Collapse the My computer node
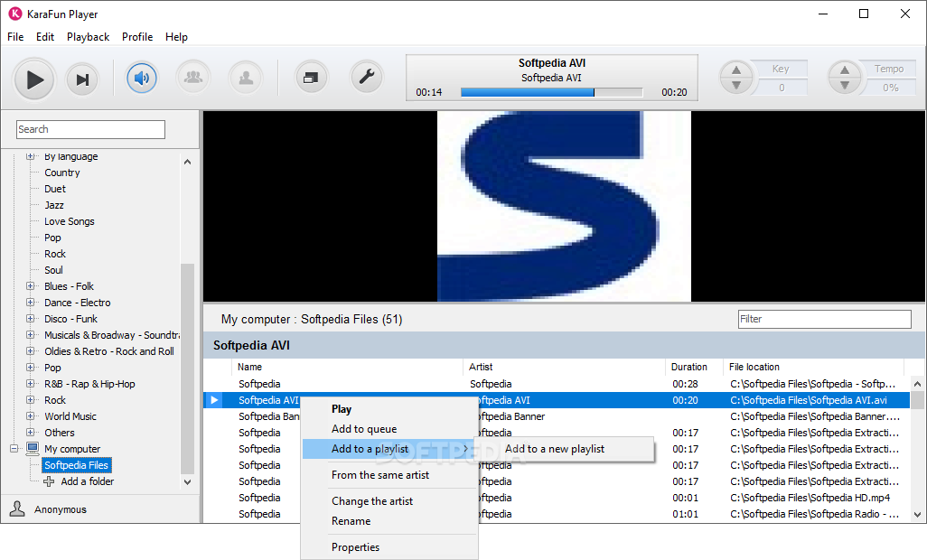The height and width of the screenshot is (560, 927). tap(14, 448)
